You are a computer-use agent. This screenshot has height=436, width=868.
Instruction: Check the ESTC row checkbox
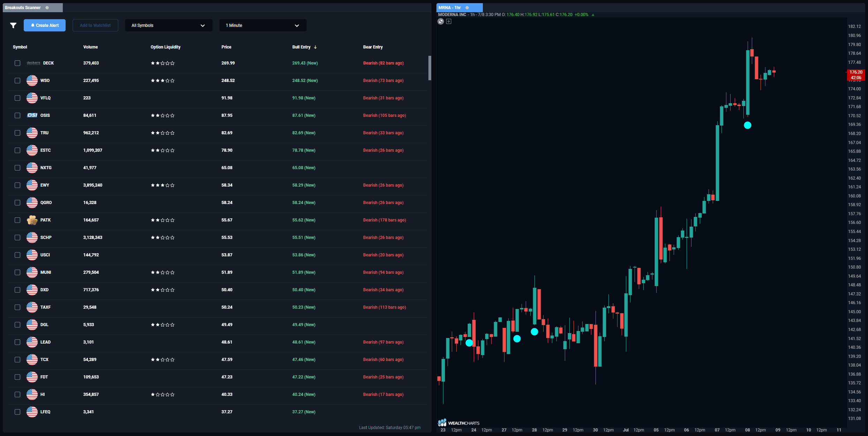point(17,150)
